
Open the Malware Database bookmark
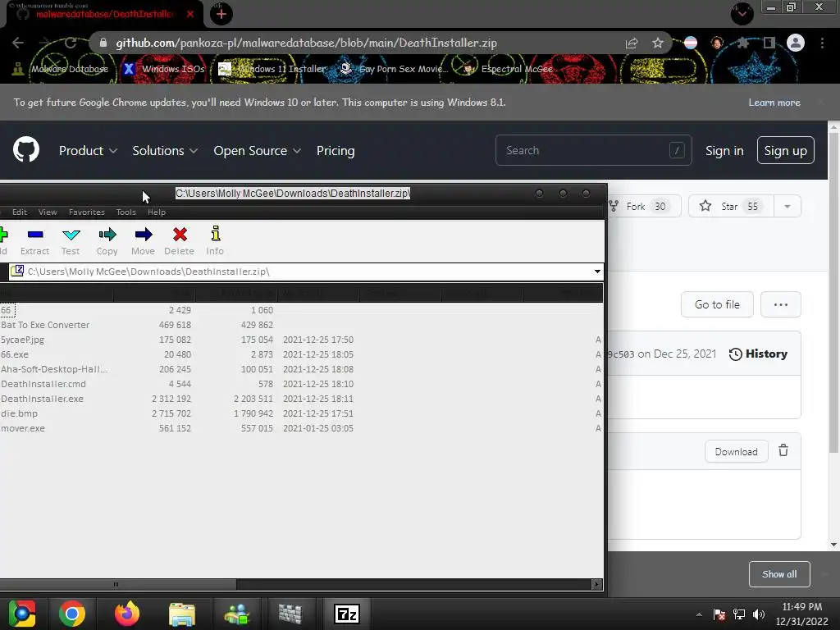61,69
